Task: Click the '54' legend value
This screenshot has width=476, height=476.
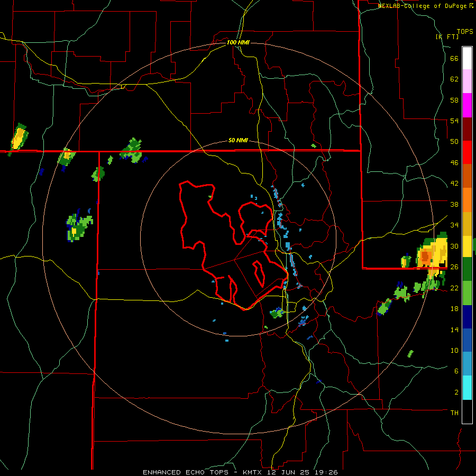Action: (454, 121)
